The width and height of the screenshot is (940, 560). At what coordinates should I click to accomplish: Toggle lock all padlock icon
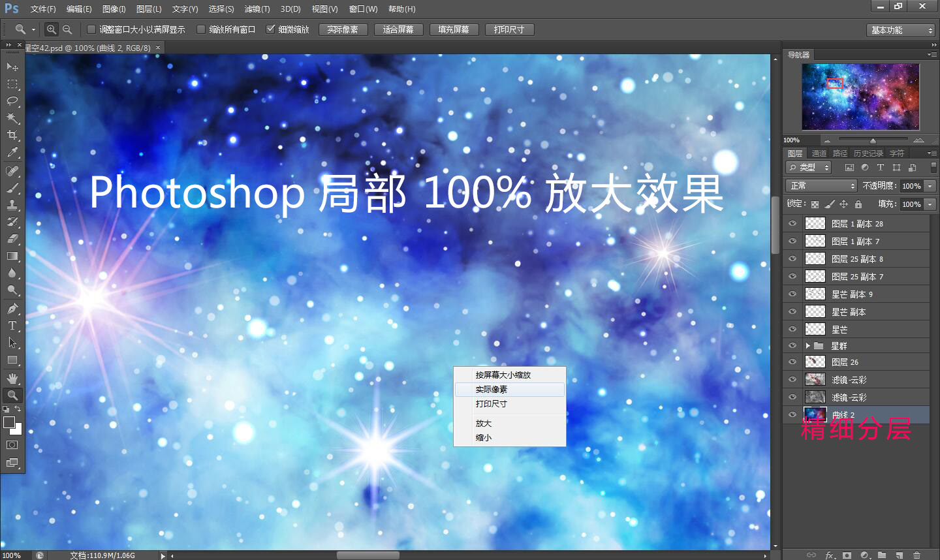858,204
